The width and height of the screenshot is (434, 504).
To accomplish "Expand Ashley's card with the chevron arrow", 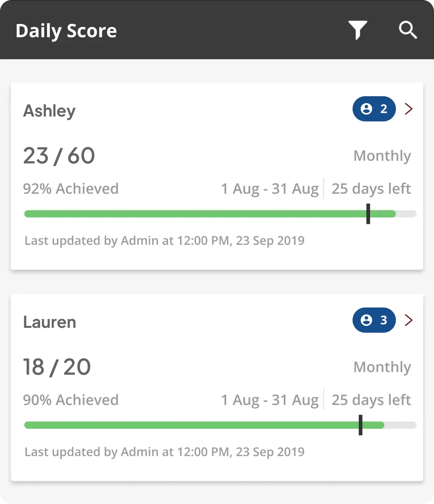I will point(409,109).
